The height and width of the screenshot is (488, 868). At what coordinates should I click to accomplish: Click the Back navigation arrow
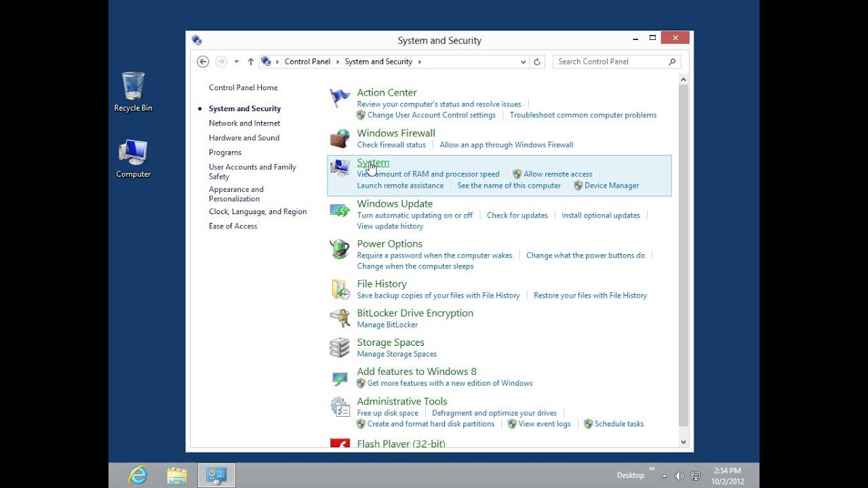203,62
